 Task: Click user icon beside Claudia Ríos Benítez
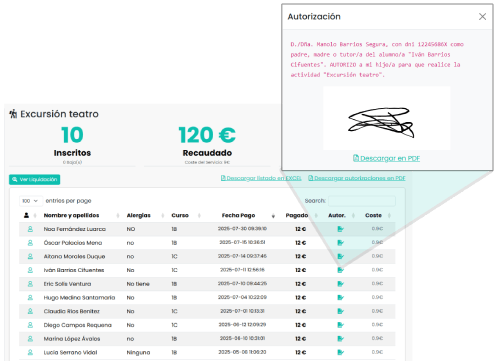[x=30, y=311]
